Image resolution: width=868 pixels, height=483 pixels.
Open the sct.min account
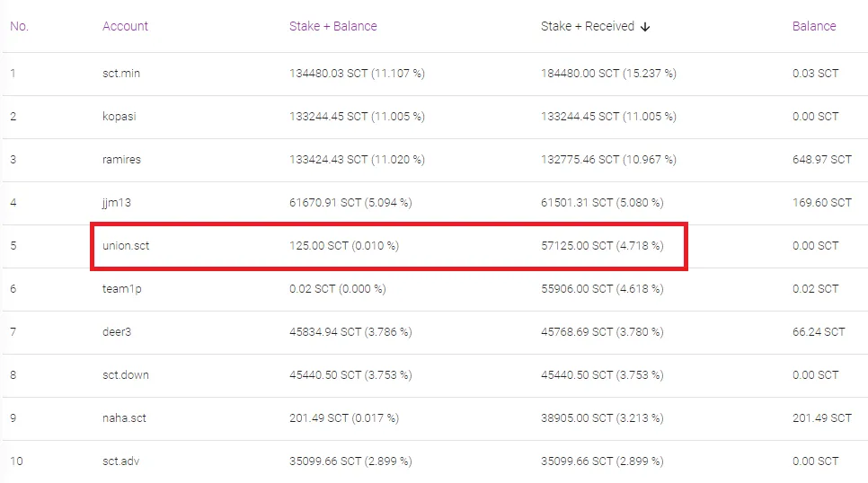(121, 73)
